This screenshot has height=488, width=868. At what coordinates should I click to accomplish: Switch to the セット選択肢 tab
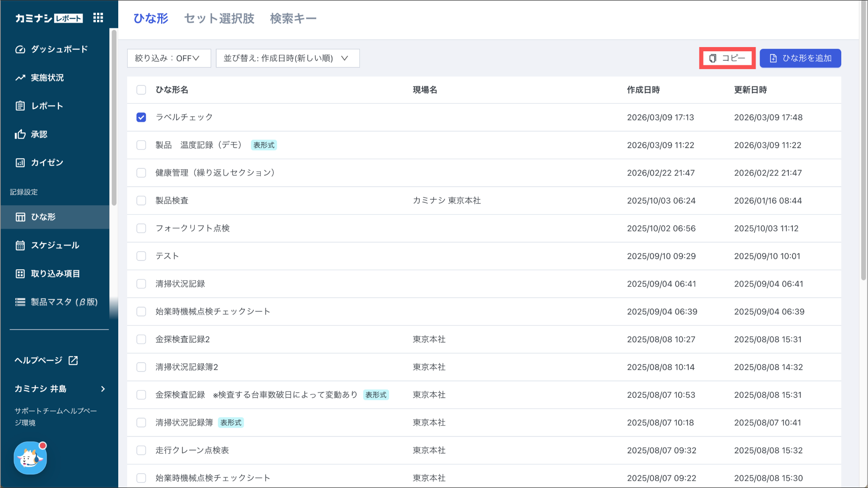tap(219, 19)
